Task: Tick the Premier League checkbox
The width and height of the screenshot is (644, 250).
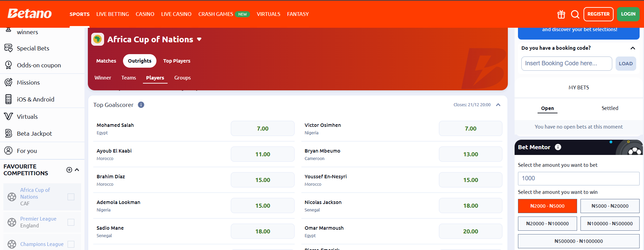Action: coord(71,222)
